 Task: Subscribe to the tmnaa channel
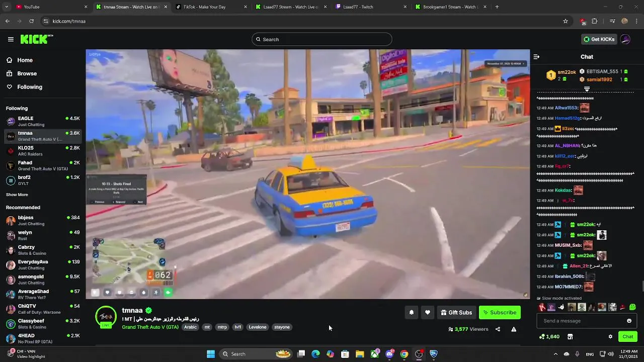coord(500,312)
